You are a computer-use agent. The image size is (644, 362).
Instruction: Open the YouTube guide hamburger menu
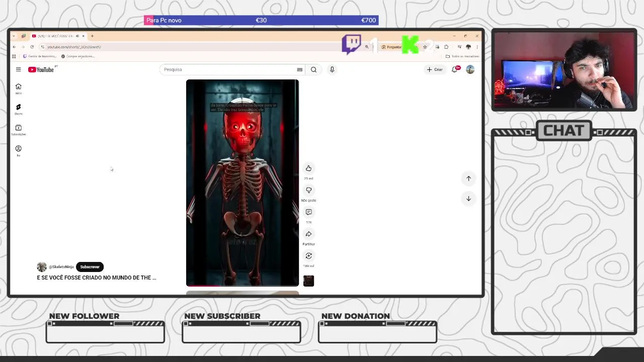coord(18,69)
